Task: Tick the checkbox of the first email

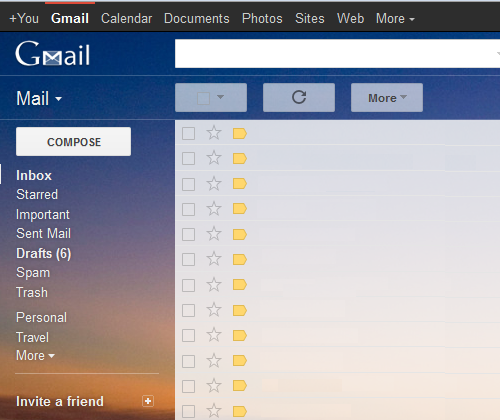Action: (188, 134)
